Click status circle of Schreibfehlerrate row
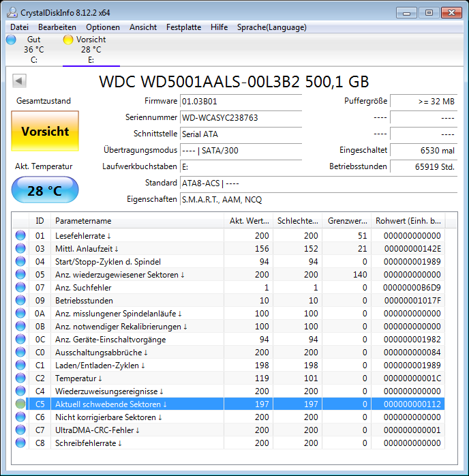The height and width of the screenshot is (476, 469). (x=20, y=443)
